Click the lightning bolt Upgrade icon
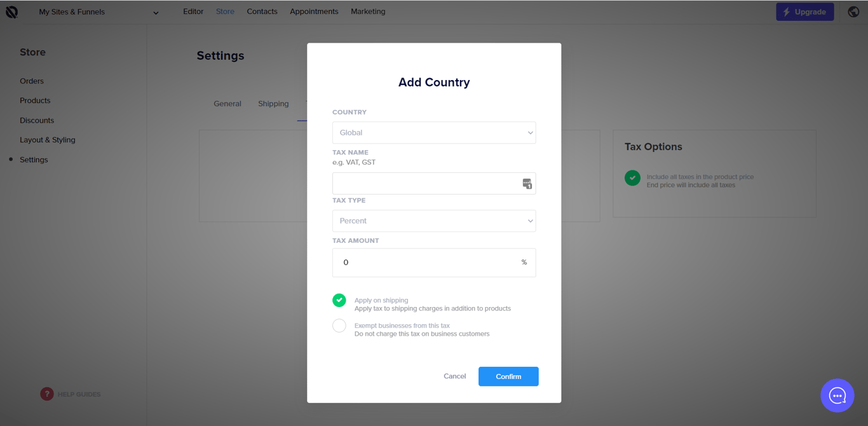 pyautogui.click(x=787, y=12)
